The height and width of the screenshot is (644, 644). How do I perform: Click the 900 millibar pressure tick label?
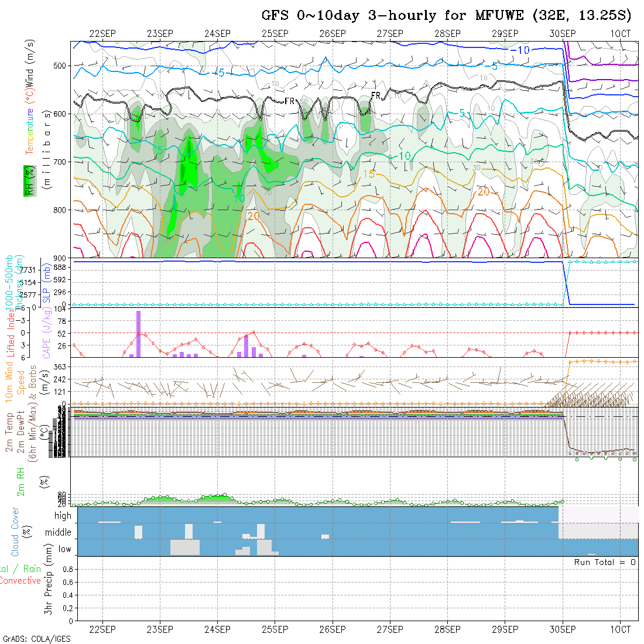61,258
